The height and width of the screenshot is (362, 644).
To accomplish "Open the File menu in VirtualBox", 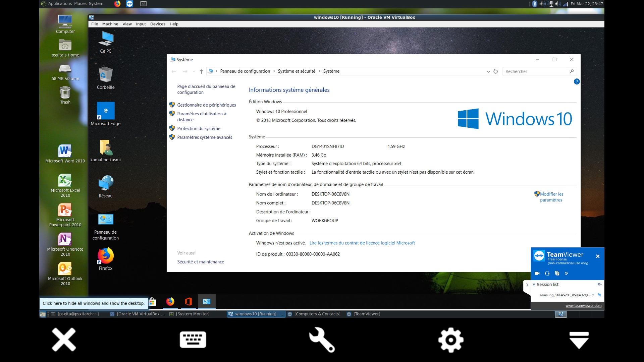I will tap(95, 24).
